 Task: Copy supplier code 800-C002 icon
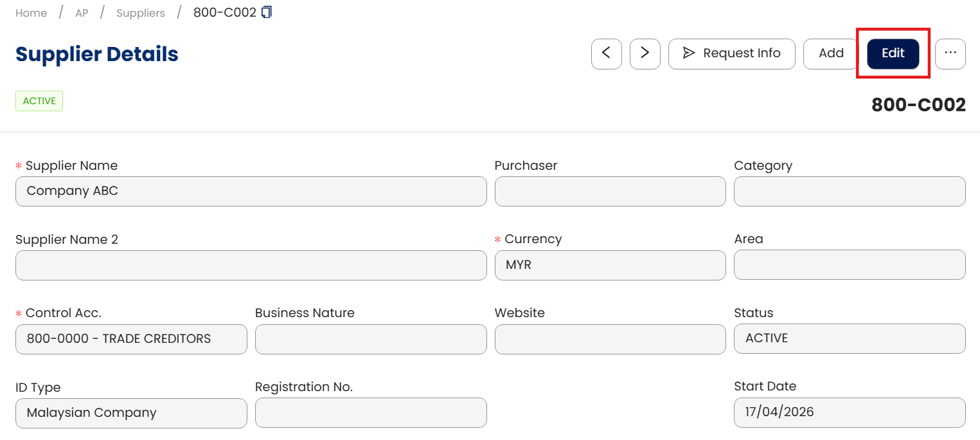[x=267, y=12]
